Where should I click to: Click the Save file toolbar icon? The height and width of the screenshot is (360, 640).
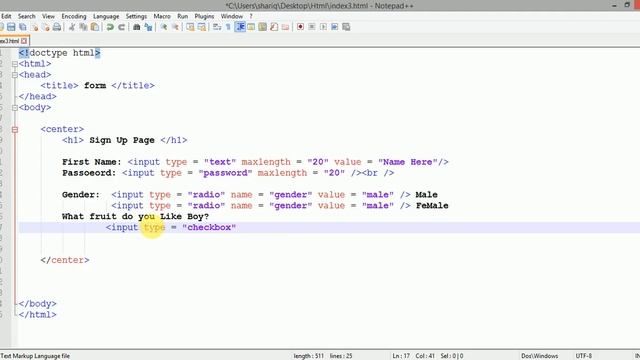pyautogui.click(x=11, y=27)
